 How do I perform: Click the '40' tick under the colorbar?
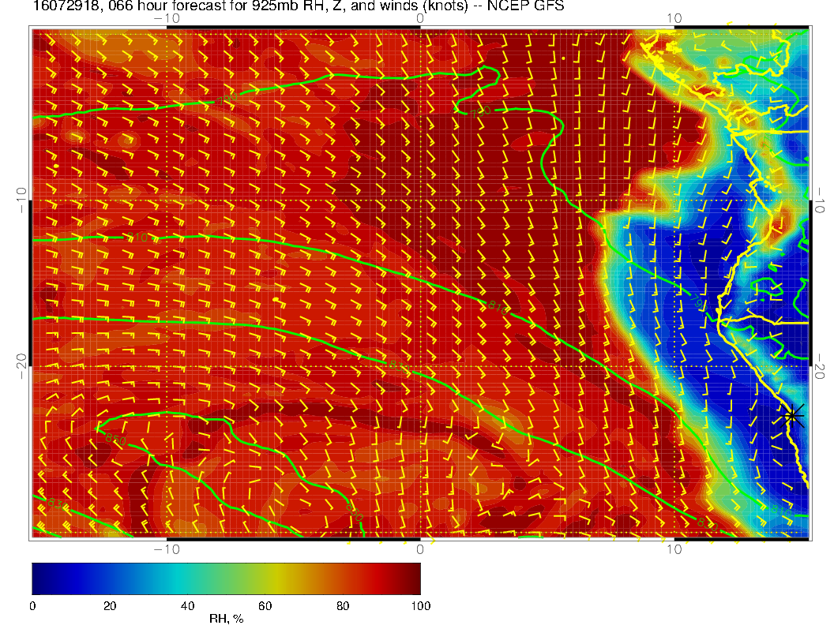tap(187, 606)
